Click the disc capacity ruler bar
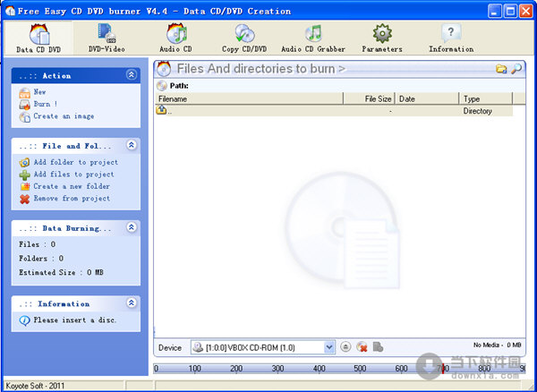The width and height of the screenshot is (537, 392). [x=339, y=369]
